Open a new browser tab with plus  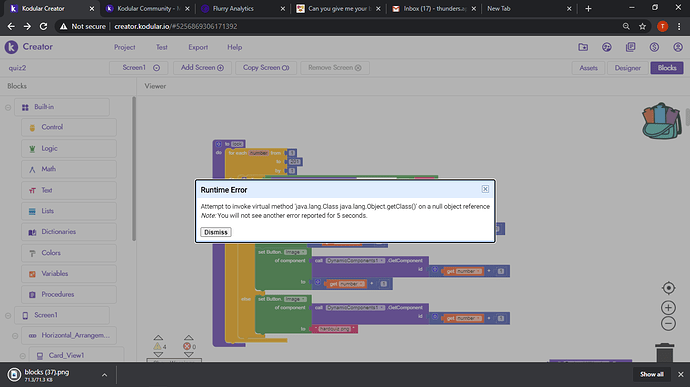pos(588,8)
